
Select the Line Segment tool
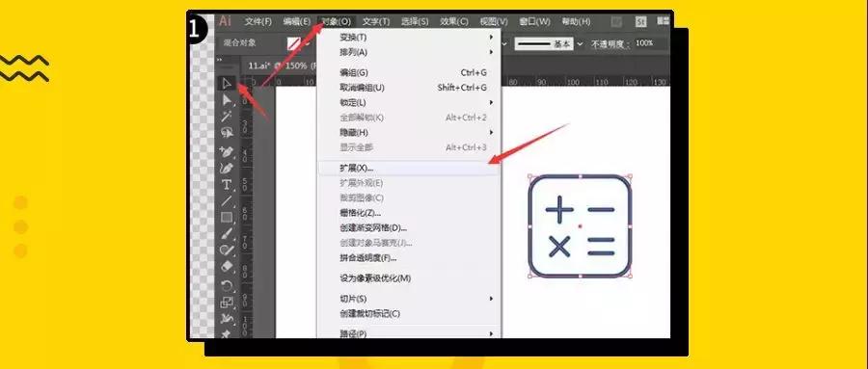[x=227, y=200]
